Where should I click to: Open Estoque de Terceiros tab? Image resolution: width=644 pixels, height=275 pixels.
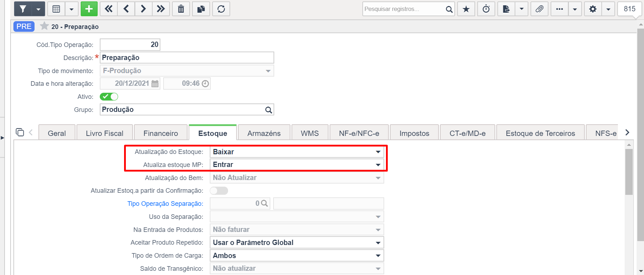[540, 133]
